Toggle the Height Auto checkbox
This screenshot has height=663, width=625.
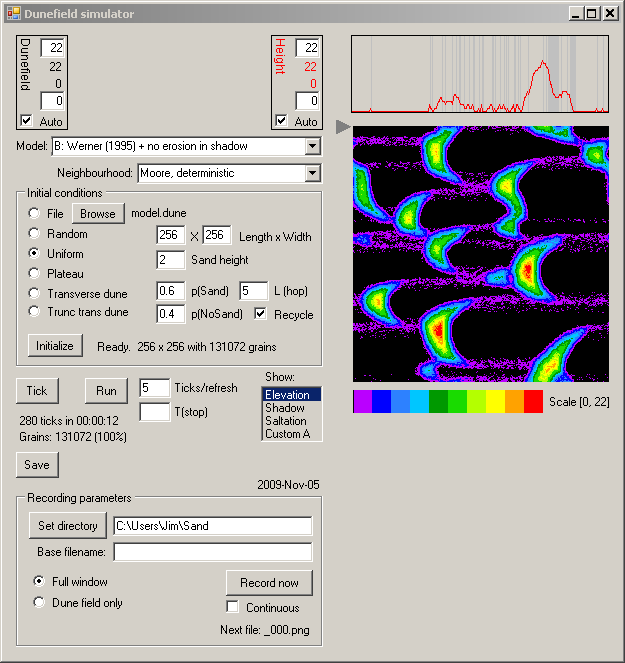point(281,121)
